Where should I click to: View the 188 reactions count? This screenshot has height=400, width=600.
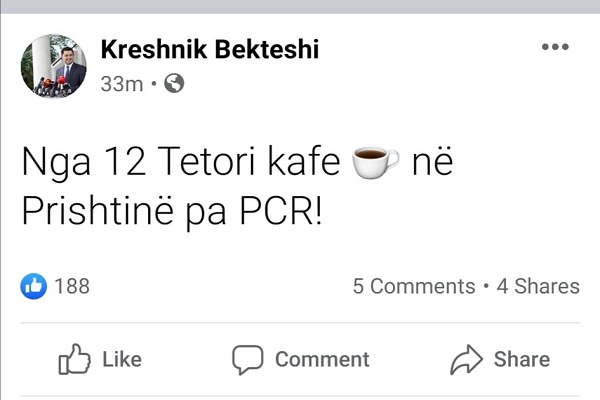click(72, 286)
